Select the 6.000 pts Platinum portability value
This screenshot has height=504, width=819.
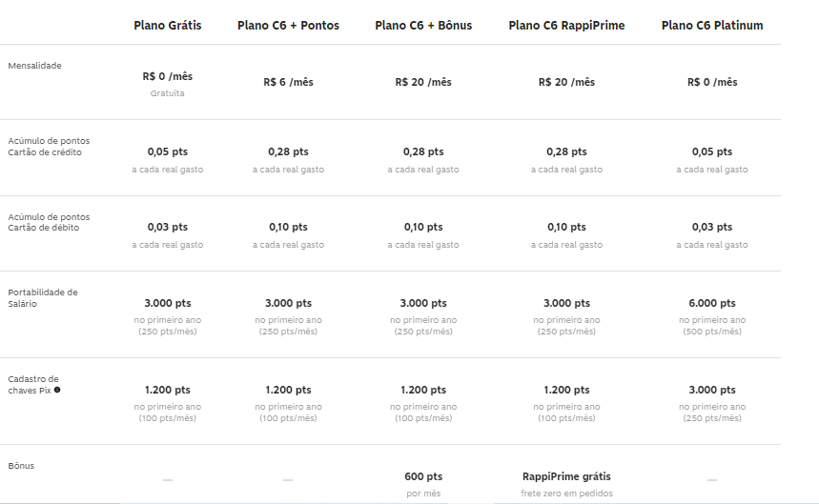(x=712, y=303)
